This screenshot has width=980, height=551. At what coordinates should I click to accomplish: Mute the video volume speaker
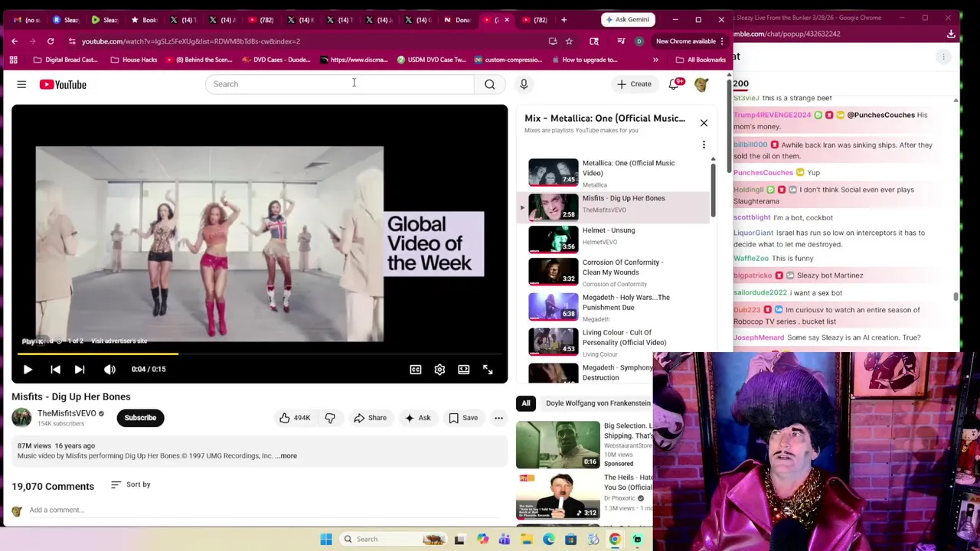click(109, 370)
